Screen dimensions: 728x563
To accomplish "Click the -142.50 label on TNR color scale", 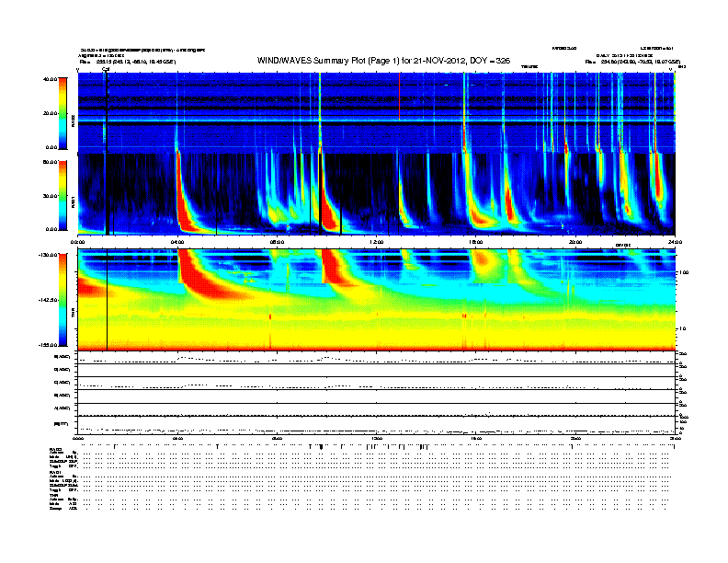I will click(x=49, y=300).
